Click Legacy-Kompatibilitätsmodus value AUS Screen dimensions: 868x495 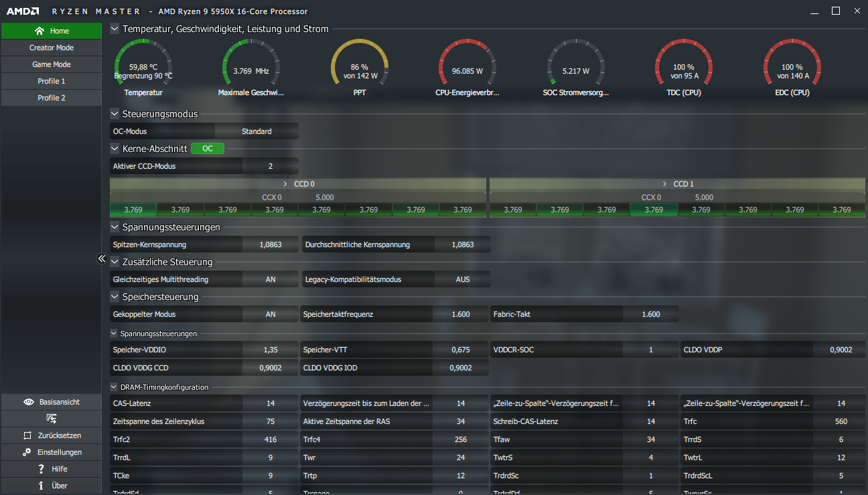(463, 279)
